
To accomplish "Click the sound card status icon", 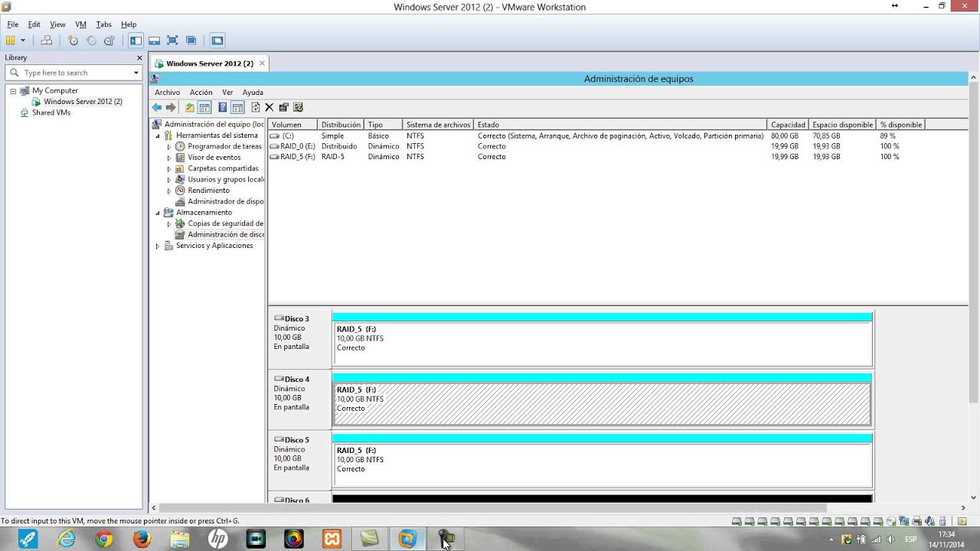I will click(929, 521).
